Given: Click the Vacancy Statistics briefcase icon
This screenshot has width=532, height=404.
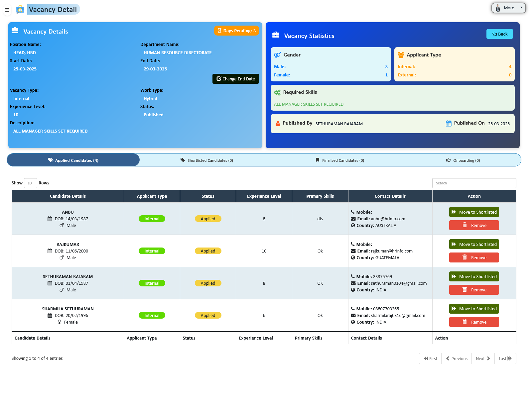Looking at the screenshot, I should point(276,34).
